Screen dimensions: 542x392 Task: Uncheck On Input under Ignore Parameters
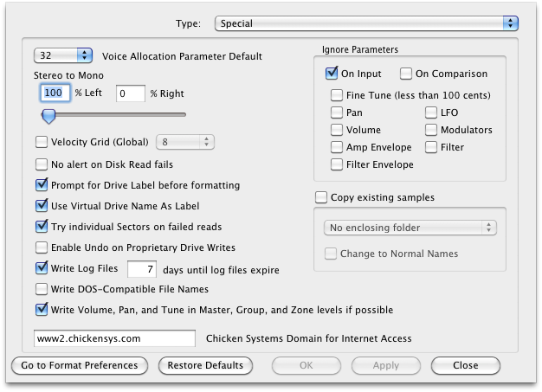(332, 74)
